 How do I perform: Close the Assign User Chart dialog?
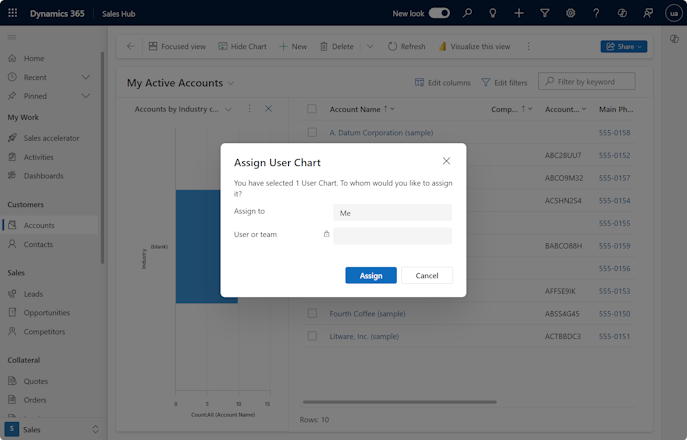pyautogui.click(x=446, y=161)
